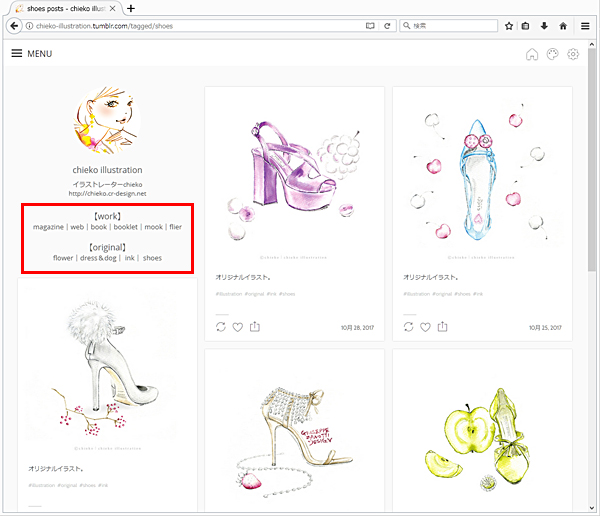Click the chieko avatar portrait
The image size is (600, 516).
(107, 120)
